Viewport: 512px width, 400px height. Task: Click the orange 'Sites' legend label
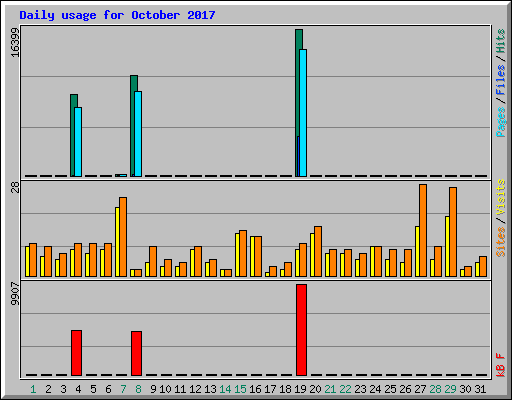501,242
